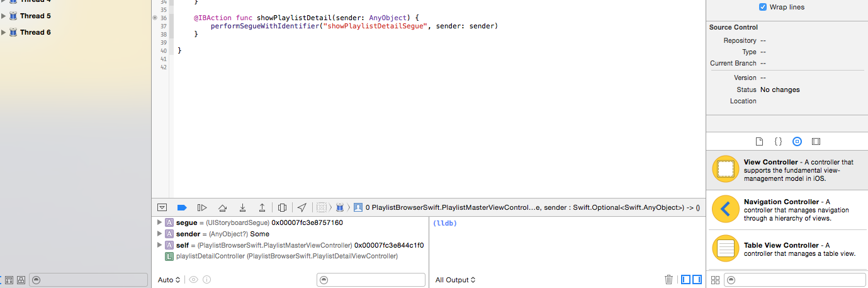Image resolution: width=868 pixels, height=288 pixels.
Task: Click the variables filter search field
Action: 371,280
